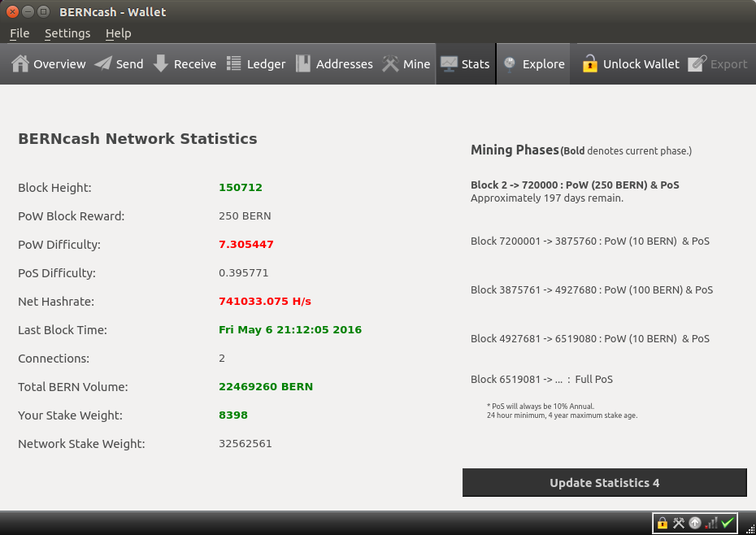Screen dimensions: 756x535
Task: Click the "Mining Phases" heading
Action: click(x=515, y=150)
